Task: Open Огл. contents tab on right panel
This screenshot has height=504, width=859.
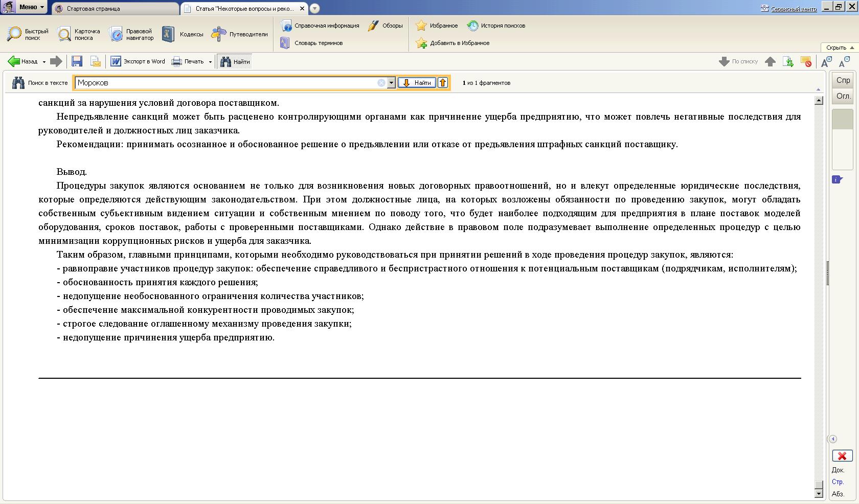Action: 843,96
